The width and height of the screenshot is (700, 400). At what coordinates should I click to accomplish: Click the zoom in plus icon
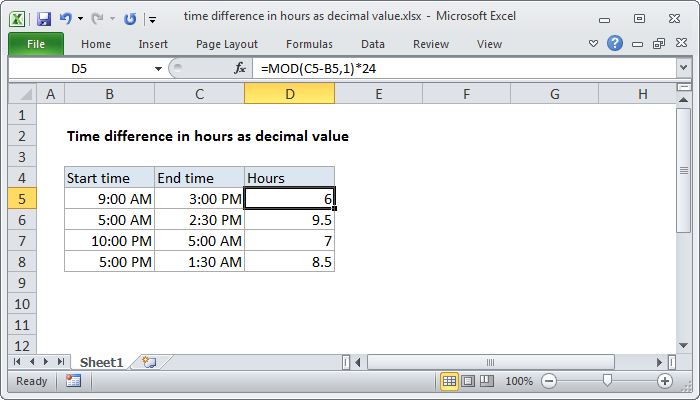coord(664,381)
